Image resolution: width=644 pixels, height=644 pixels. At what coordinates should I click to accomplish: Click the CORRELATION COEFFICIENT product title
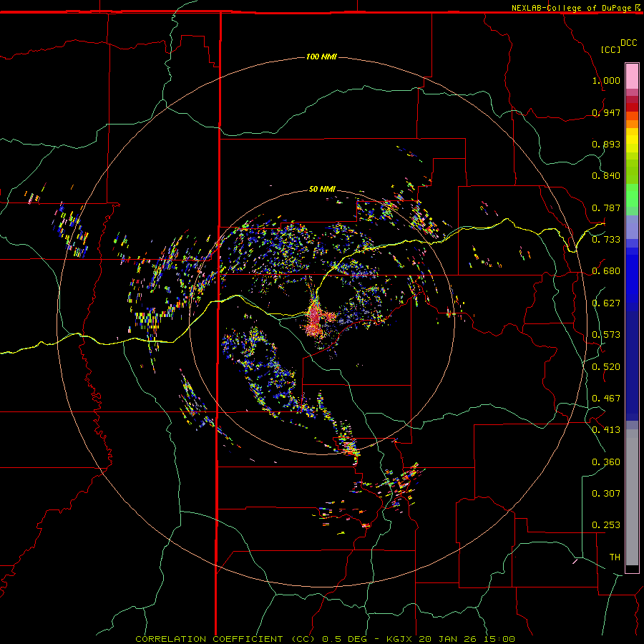coord(225,639)
